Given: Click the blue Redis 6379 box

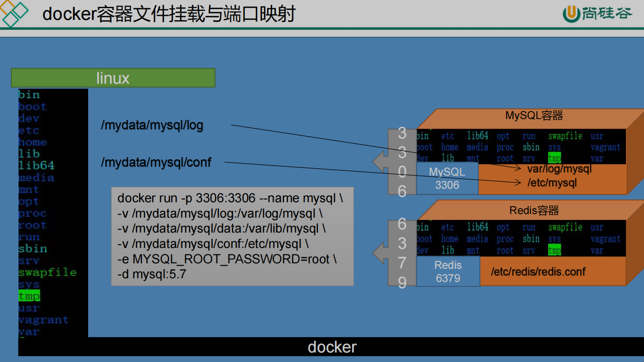Looking at the screenshot, I should (x=448, y=271).
